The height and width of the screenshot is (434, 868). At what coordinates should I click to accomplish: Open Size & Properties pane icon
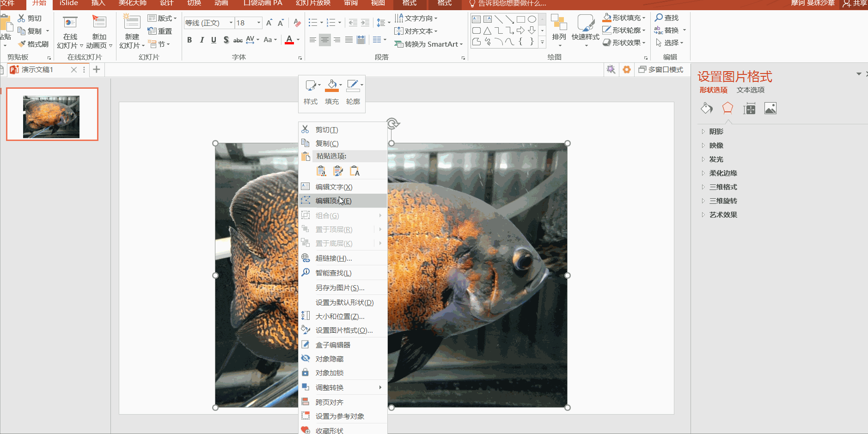point(749,109)
